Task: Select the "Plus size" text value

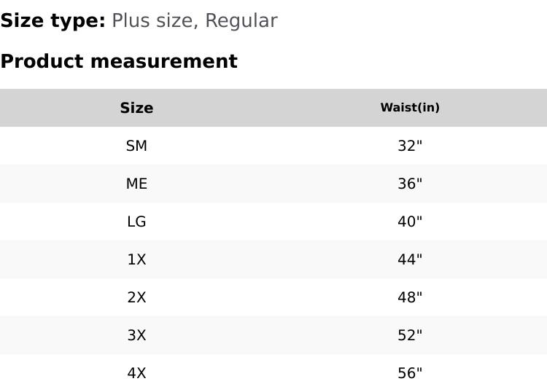Action: pyautogui.click(x=152, y=21)
